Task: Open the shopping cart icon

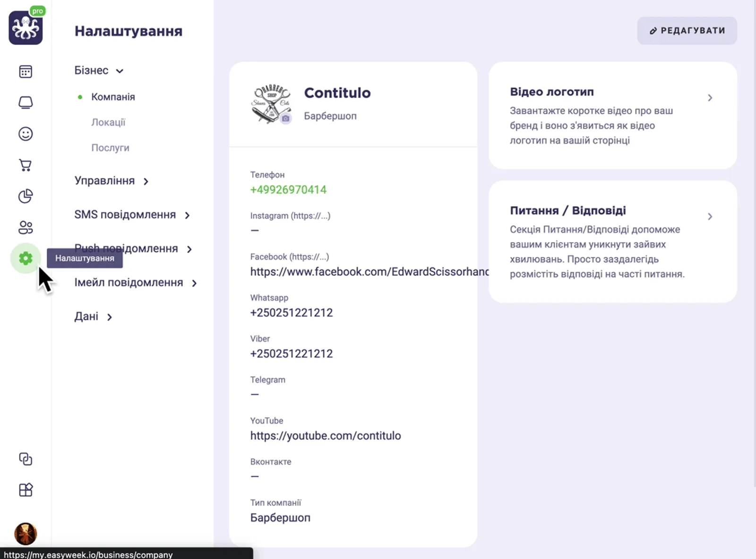Action: tap(25, 165)
